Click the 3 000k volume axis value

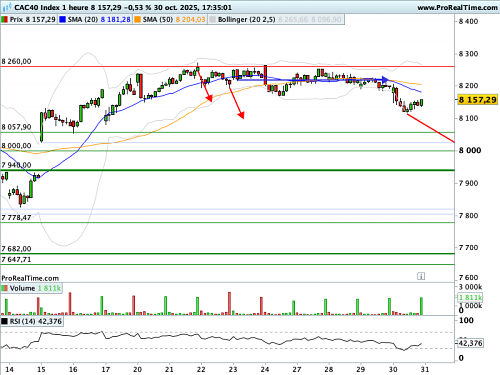[x=470, y=287]
